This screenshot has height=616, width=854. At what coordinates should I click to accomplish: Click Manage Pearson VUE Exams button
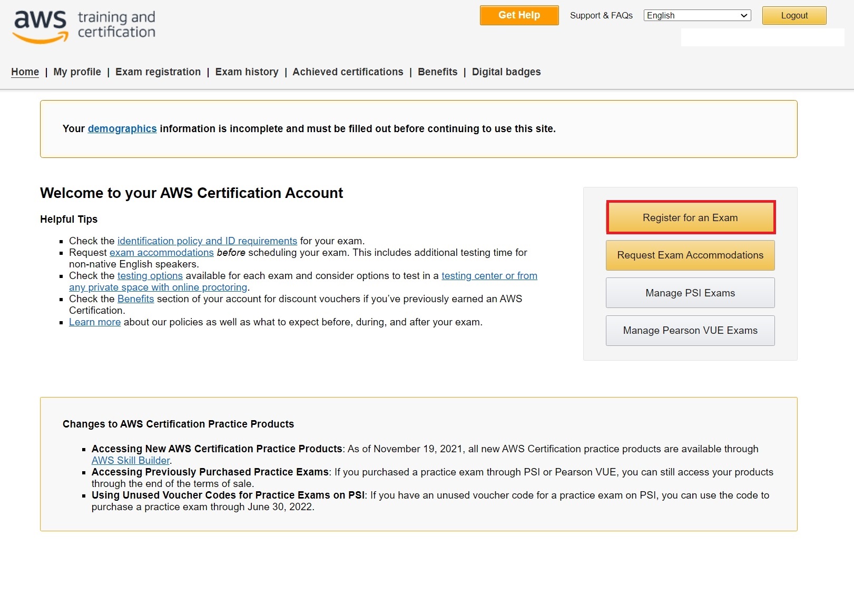(690, 331)
